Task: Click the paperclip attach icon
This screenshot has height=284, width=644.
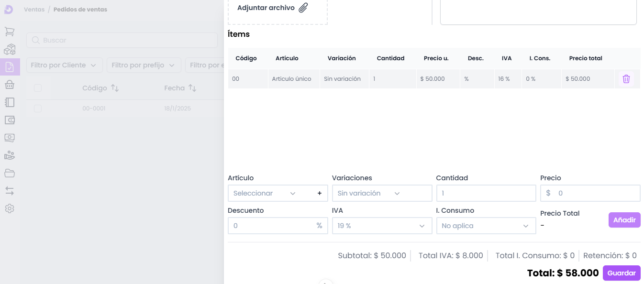Action: click(303, 8)
